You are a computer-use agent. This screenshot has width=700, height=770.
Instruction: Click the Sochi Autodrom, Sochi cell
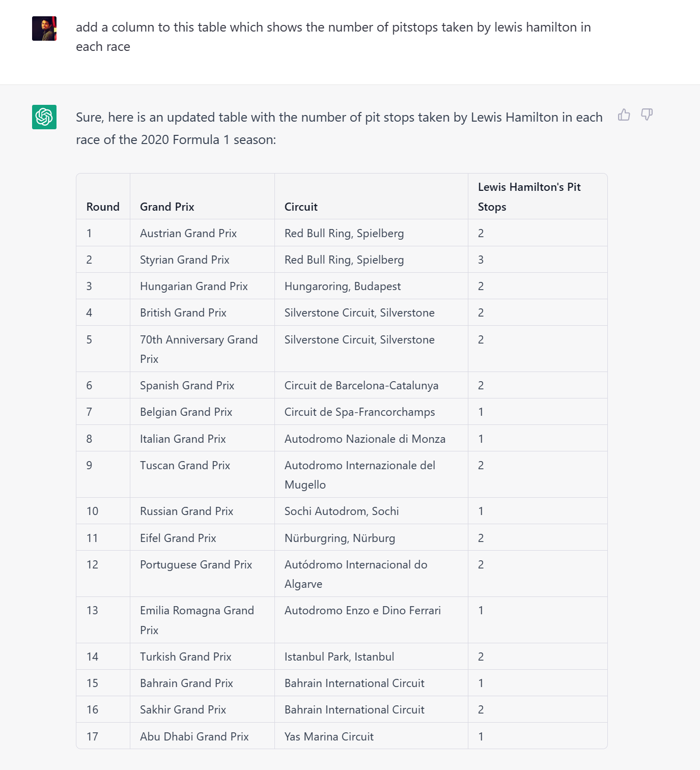(x=342, y=511)
